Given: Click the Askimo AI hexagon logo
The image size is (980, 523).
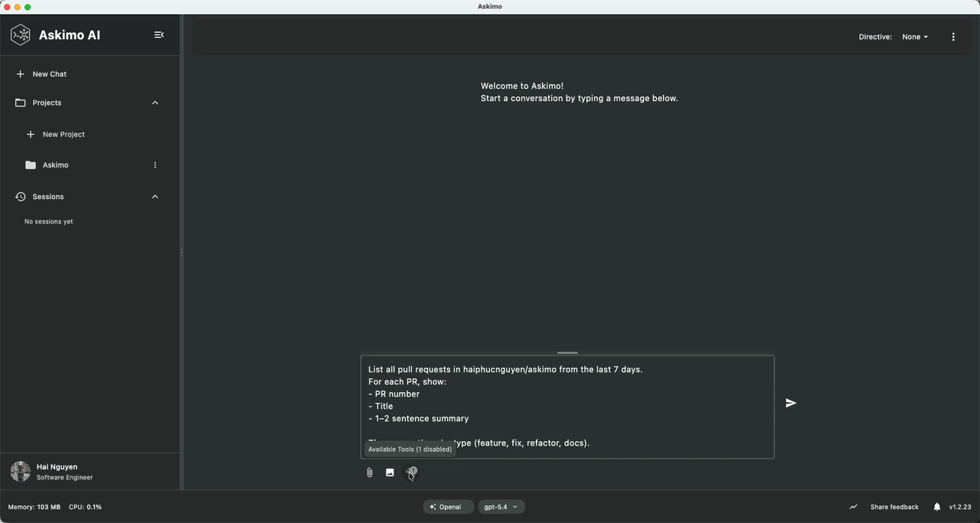Looking at the screenshot, I should pyautogui.click(x=20, y=34).
